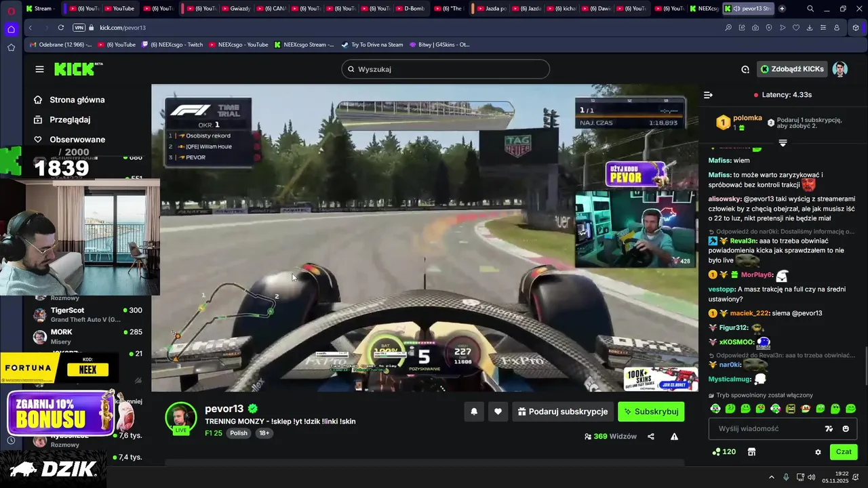Search in the Wyszukaj field
868x488 pixels.
pos(446,69)
